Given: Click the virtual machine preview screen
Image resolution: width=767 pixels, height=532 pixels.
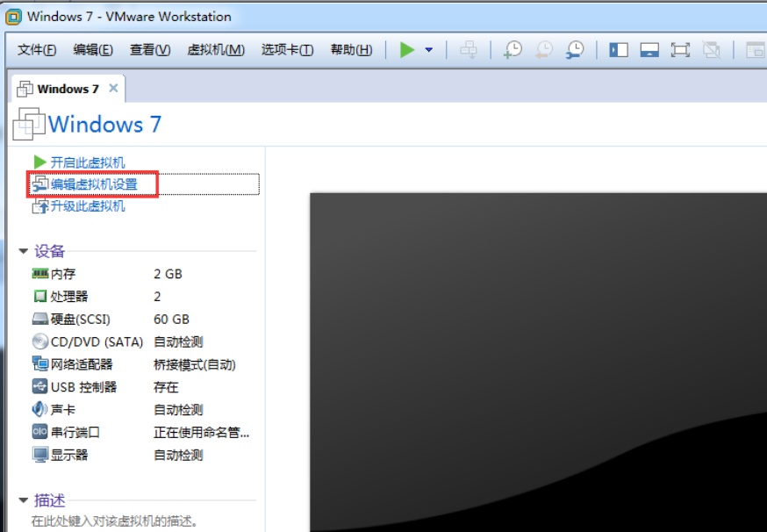Looking at the screenshot, I should click(x=538, y=363).
